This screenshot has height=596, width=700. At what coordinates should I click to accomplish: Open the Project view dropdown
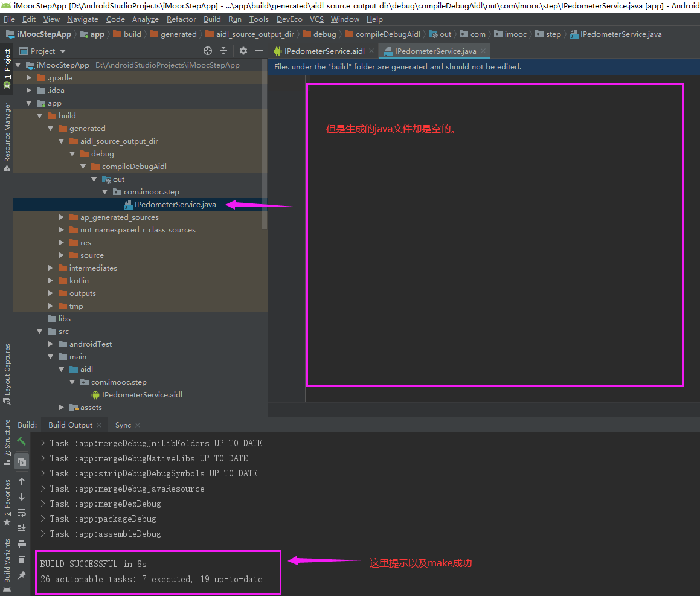[x=42, y=51]
